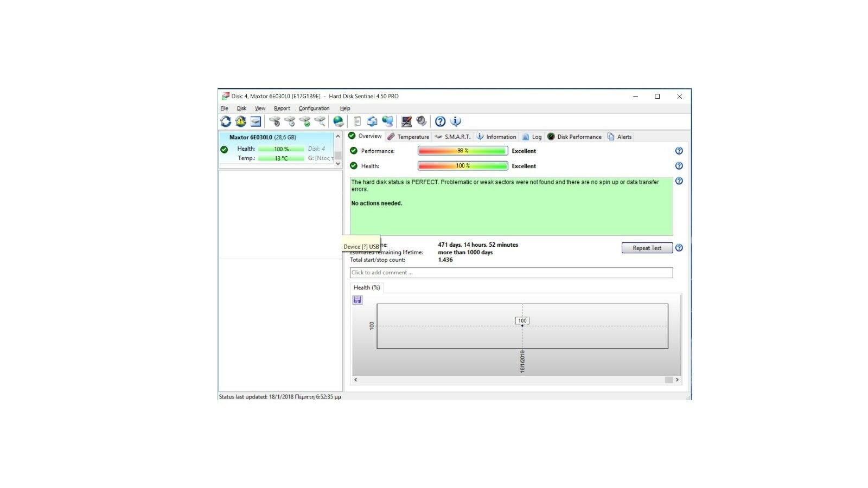Select the Maxtor 6E030L0 (28,6 GB) disk entry

[277, 147]
